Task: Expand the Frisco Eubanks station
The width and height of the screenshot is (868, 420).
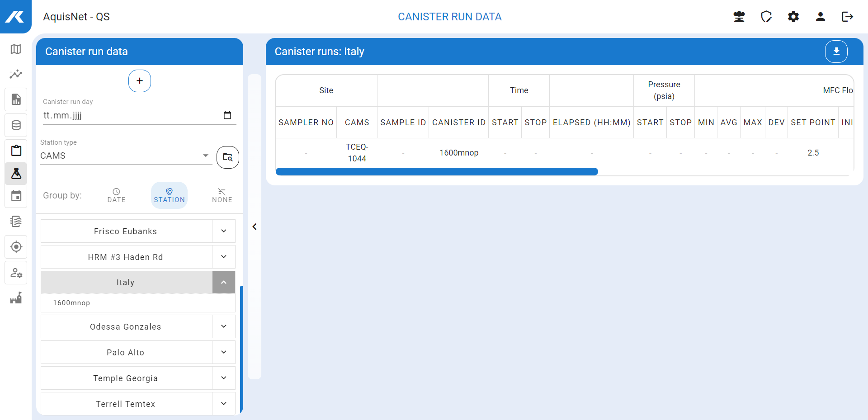Action: click(224, 231)
